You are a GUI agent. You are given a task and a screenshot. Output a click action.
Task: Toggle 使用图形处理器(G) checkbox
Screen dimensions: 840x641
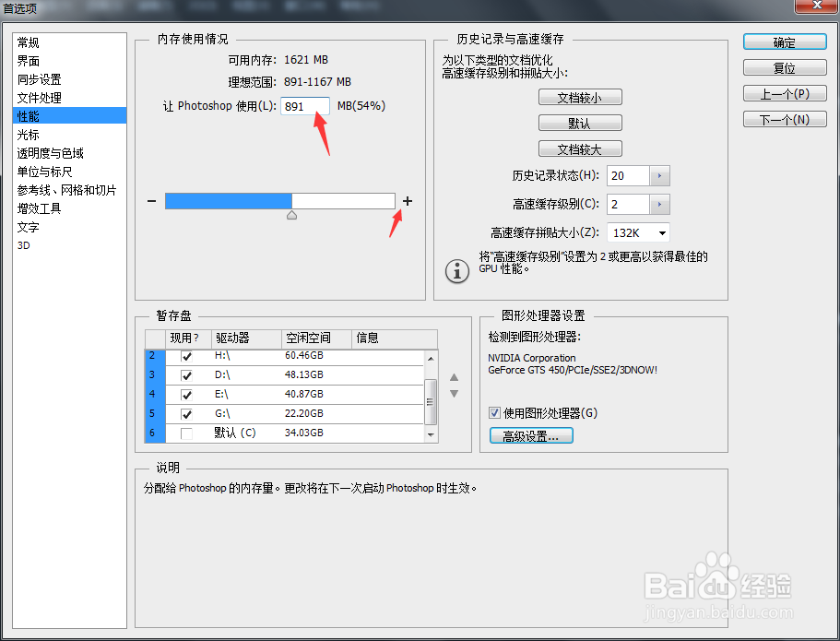tap(494, 413)
